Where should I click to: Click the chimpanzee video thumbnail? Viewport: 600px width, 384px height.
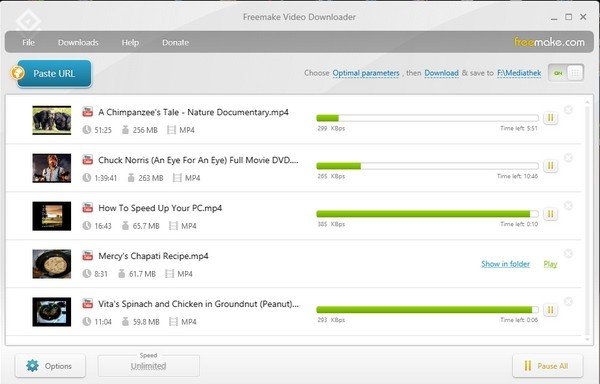pyautogui.click(x=52, y=120)
